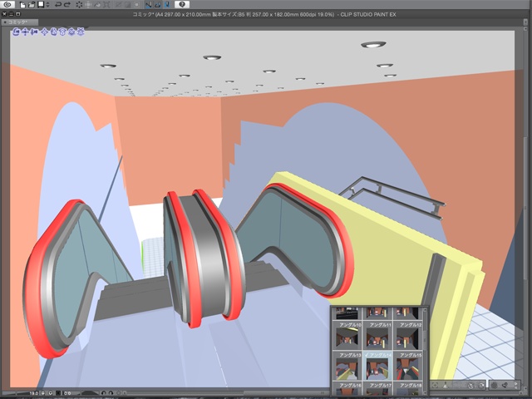The height and width of the screenshot is (399, 532).
Task: Click the 3D object settings icon in launcher
Action: pos(504,385)
